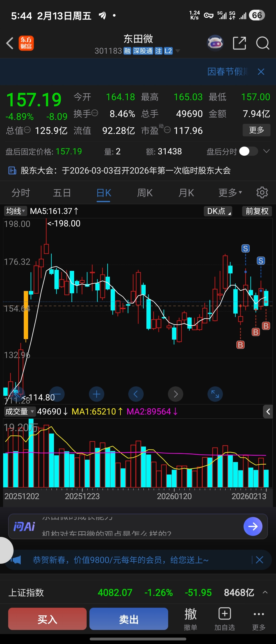This screenshot has width=276, height=644.
Task: Tap the 问AI logo
Action: point(24,526)
